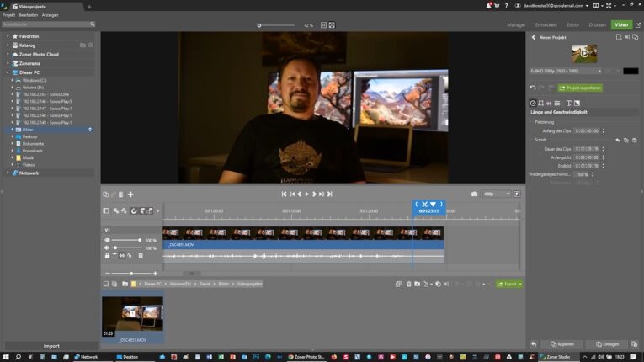Click the split clip scissors on playhead

point(424,204)
